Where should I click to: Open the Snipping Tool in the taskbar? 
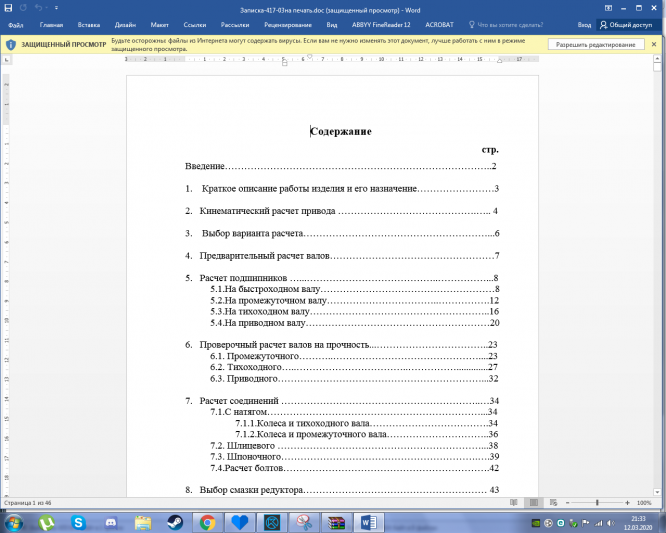click(304, 522)
